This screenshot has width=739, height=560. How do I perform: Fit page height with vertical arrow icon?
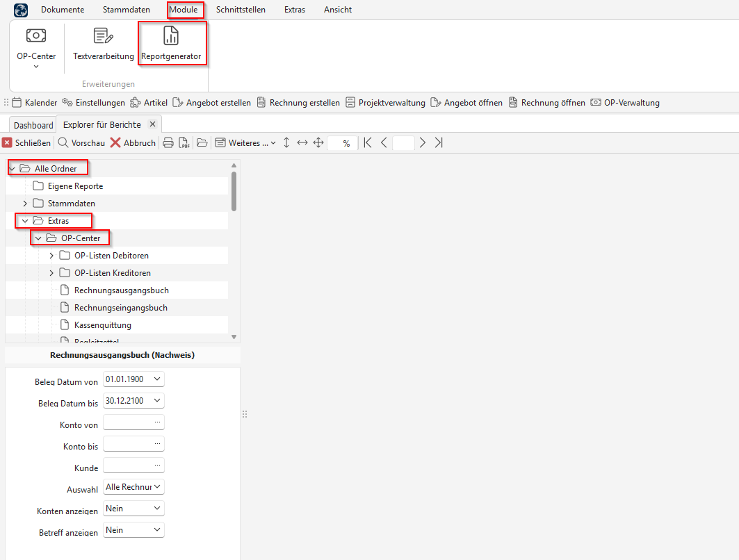(286, 142)
